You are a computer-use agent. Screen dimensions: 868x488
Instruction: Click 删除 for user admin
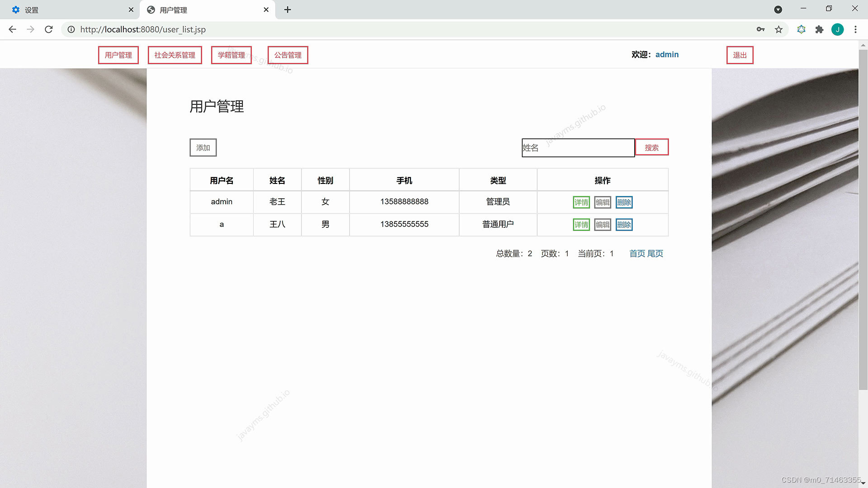(624, 202)
